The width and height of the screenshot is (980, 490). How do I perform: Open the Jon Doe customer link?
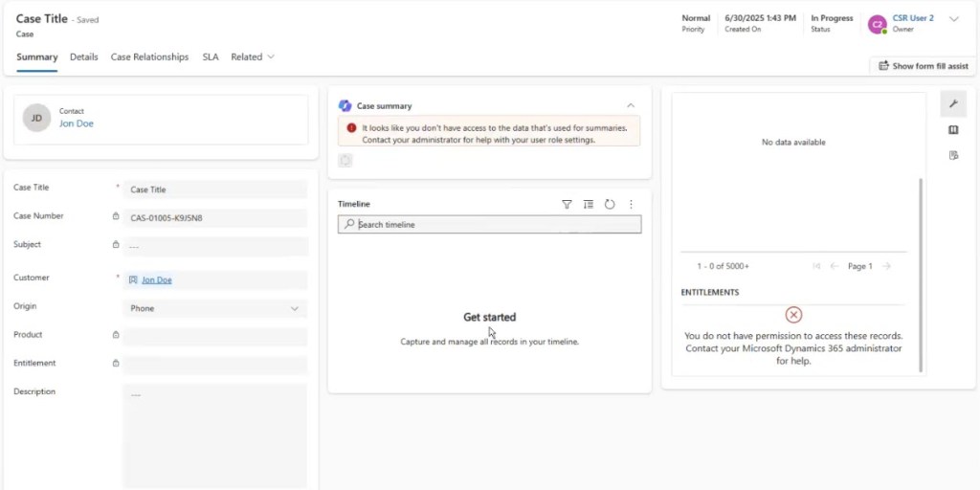(x=157, y=280)
